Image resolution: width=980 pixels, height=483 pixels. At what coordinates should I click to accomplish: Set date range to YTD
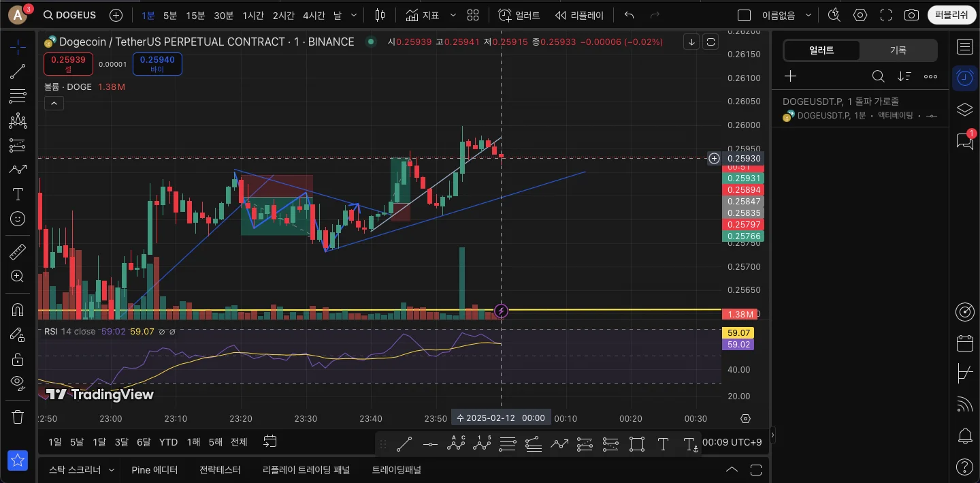[x=168, y=442]
